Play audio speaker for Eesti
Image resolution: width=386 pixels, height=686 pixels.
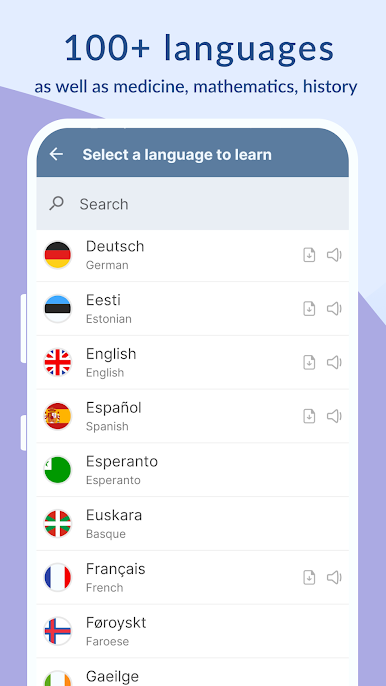tap(334, 308)
